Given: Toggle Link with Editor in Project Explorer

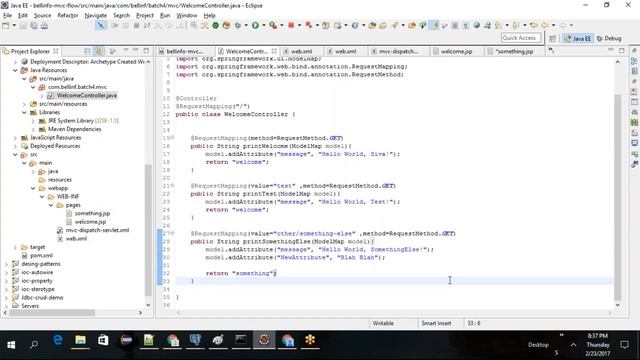Looking at the screenshot, I should click(99, 51).
